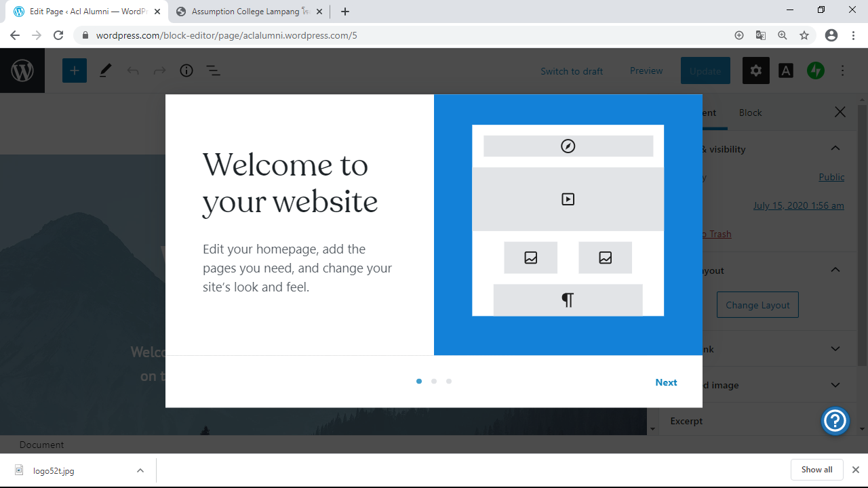Image resolution: width=868 pixels, height=488 pixels.
Task: Collapse the Status & visibility panel
Action: 835,148
